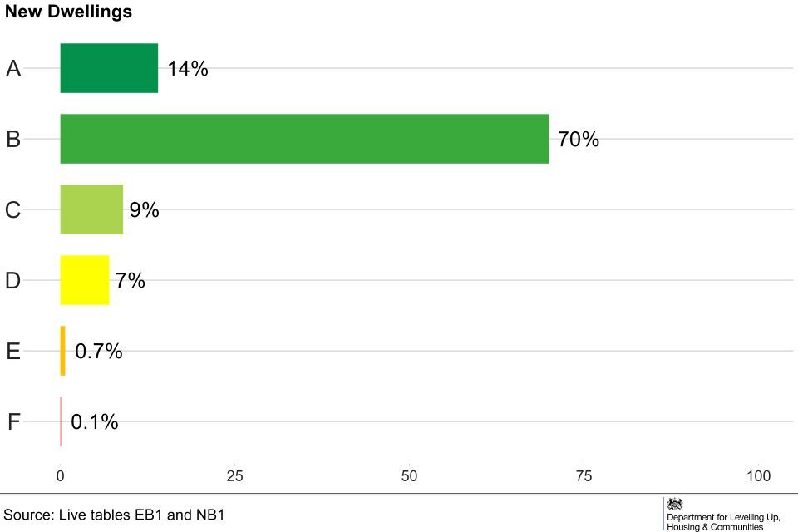Select the 0.7% data label
This screenshot has width=798, height=532.
pos(99,352)
